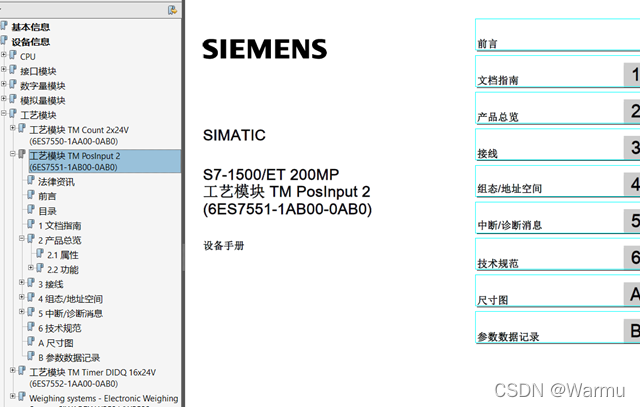Click bookmark icon beside 前言 in tree

tap(31, 195)
